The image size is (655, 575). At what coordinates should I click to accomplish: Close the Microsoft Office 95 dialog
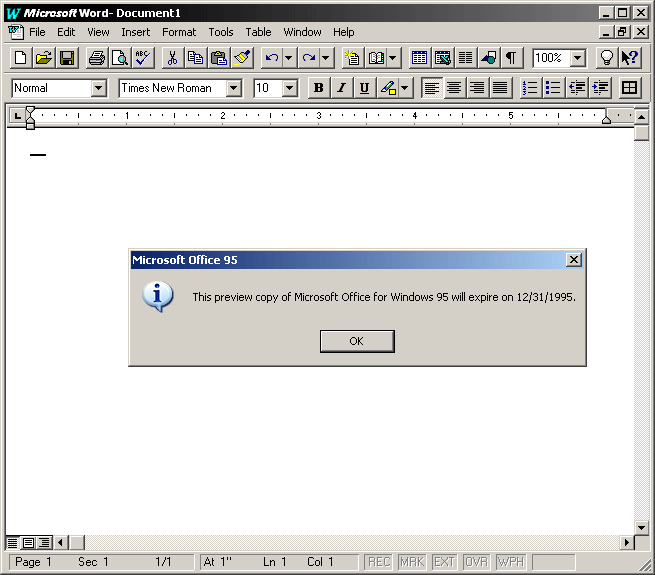click(574, 260)
